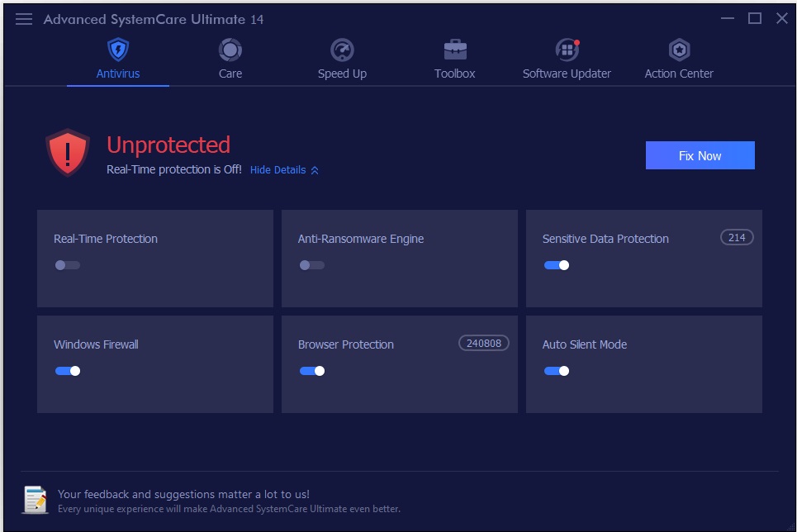Viewport: 797px width, 532px height.
Task: Switch to the Action Center tab label
Action: [679, 74]
